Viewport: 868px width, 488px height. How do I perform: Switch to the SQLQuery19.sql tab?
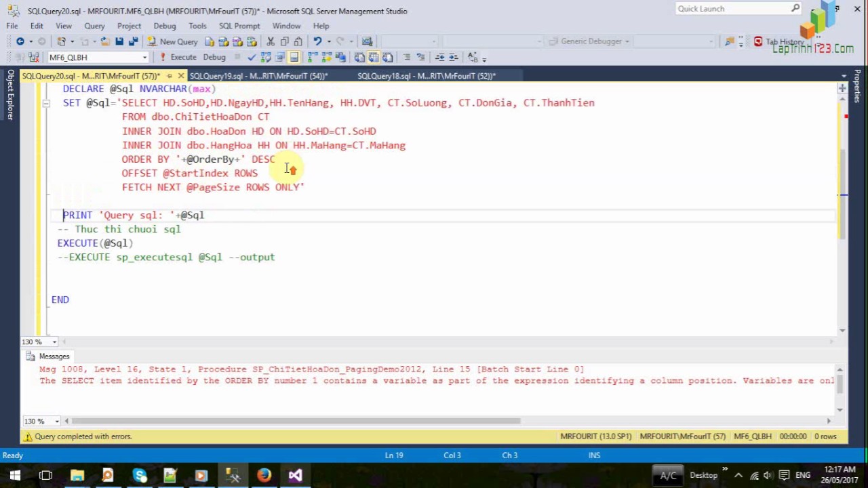tap(258, 76)
